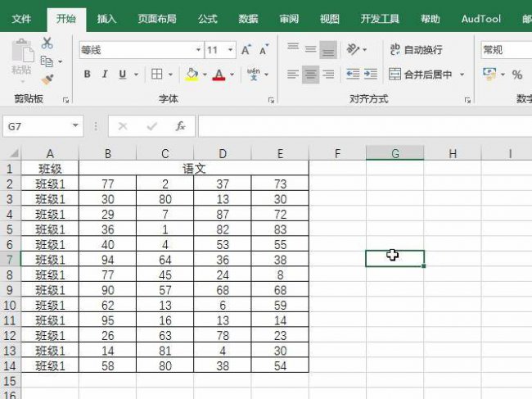The height and width of the screenshot is (399, 532).
Task: Select cell B7 containing 94
Action: click(107, 260)
